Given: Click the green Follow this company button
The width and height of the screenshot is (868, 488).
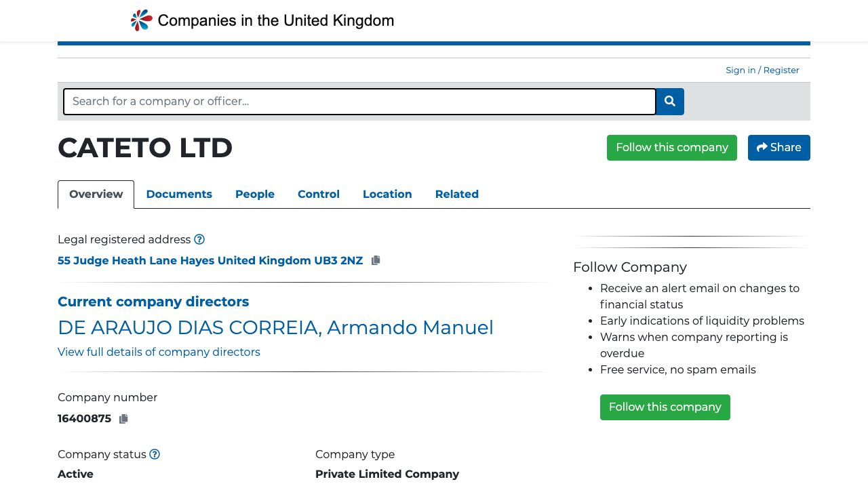Looking at the screenshot, I should click(x=671, y=147).
